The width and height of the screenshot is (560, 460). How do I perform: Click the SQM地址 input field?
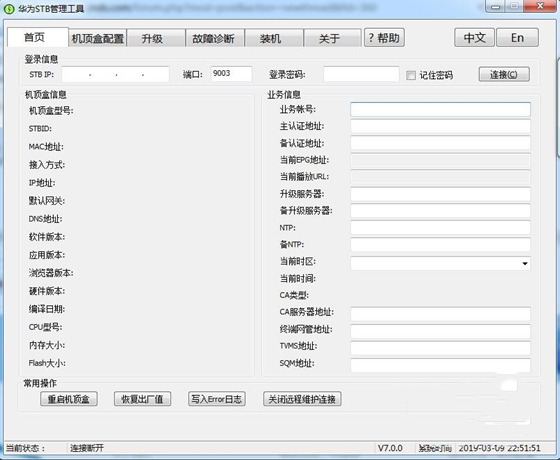(440, 365)
